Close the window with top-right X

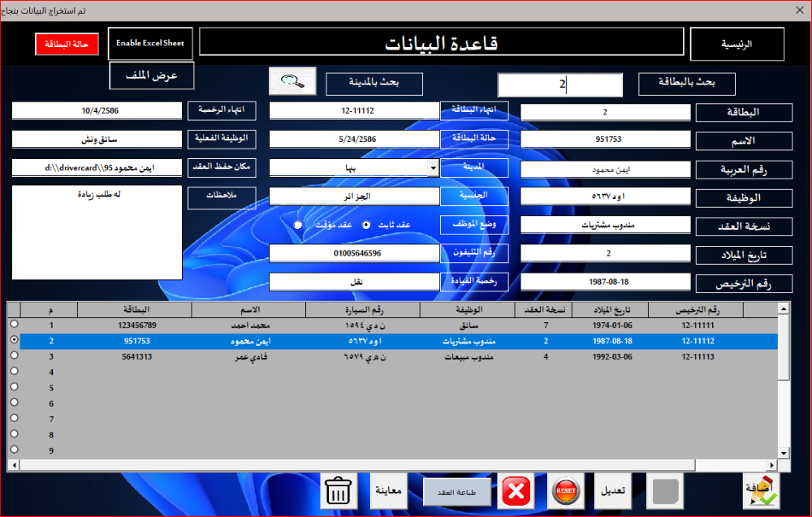pyautogui.click(x=797, y=10)
